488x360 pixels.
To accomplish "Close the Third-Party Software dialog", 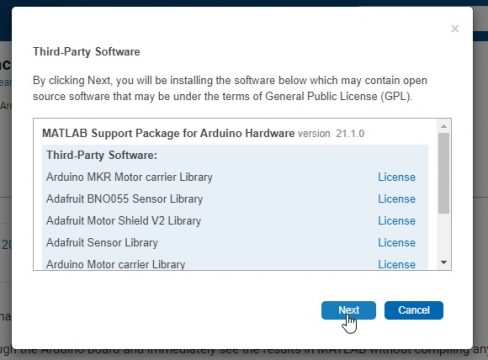I will click(x=455, y=29).
